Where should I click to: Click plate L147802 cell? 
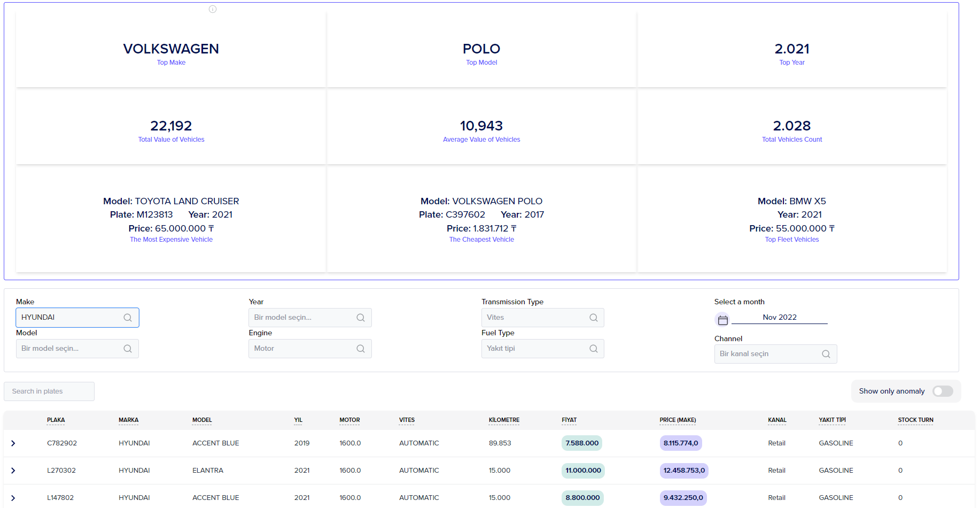pos(60,498)
